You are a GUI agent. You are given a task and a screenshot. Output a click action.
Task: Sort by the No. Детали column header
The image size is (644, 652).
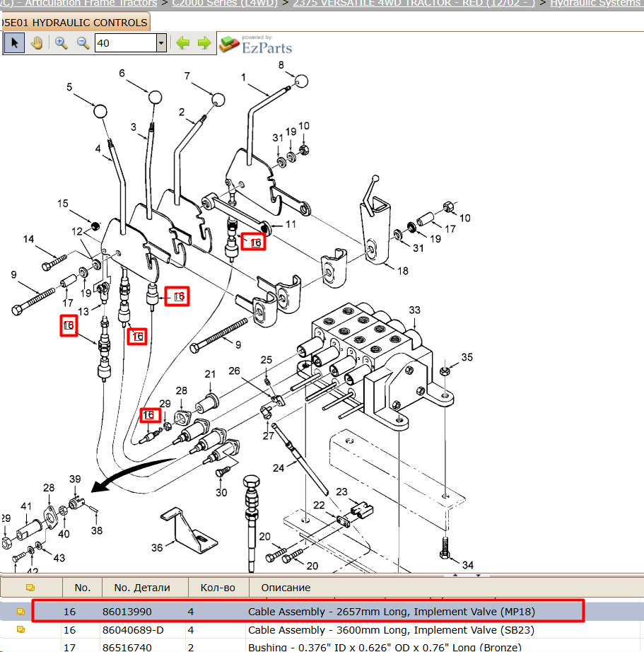click(142, 588)
